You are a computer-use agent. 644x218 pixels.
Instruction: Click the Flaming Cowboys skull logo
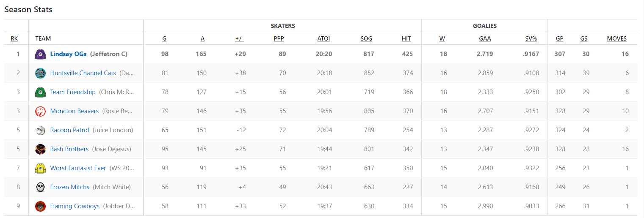click(x=40, y=206)
